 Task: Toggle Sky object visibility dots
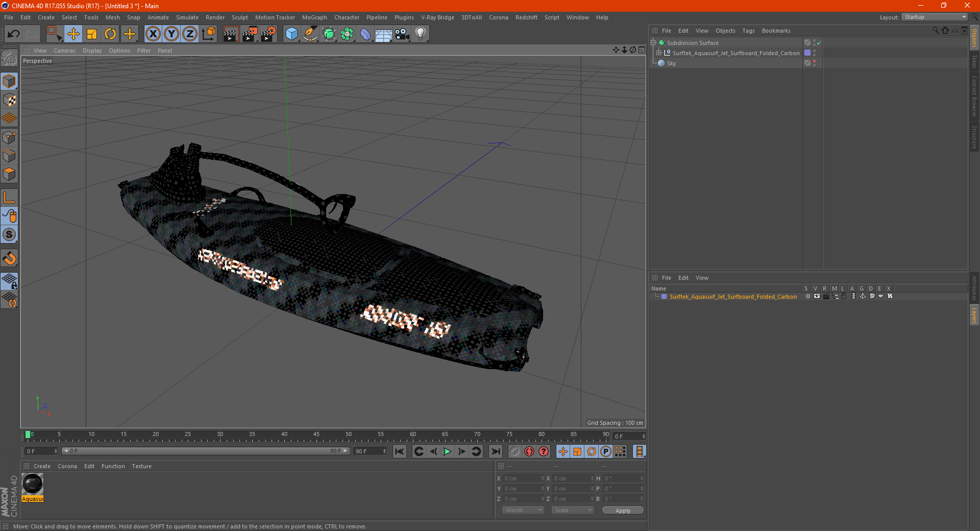814,63
